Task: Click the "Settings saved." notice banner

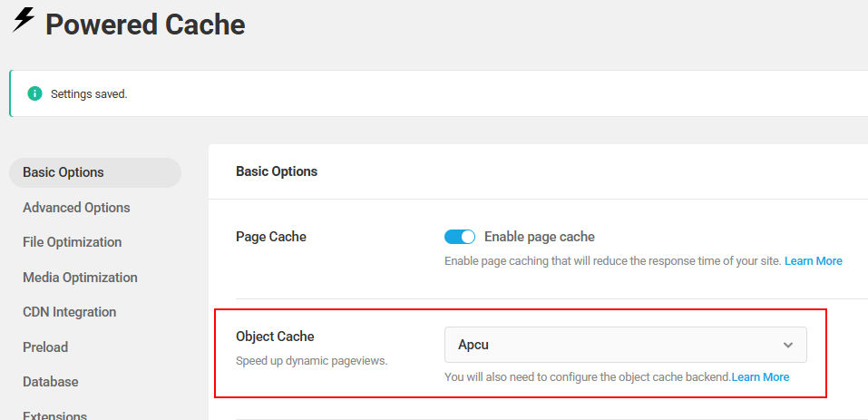Action: tap(438, 93)
